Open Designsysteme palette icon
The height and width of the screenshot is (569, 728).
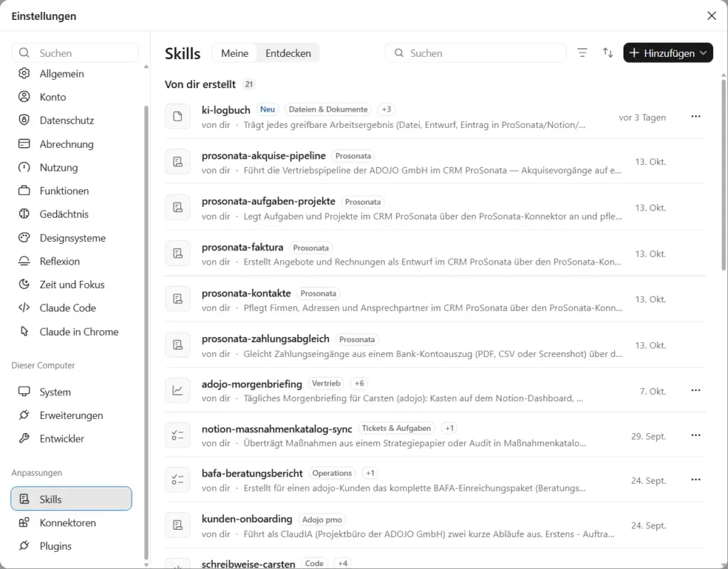point(24,238)
